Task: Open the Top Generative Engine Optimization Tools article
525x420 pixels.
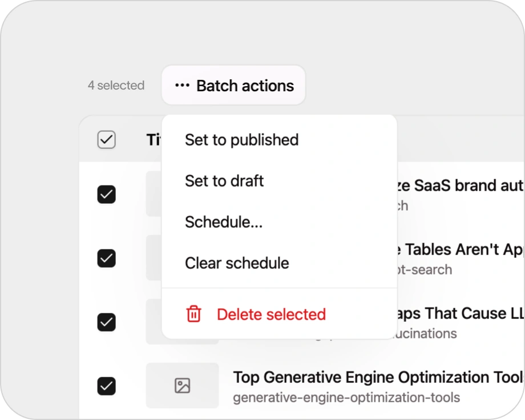Action: pos(371,377)
